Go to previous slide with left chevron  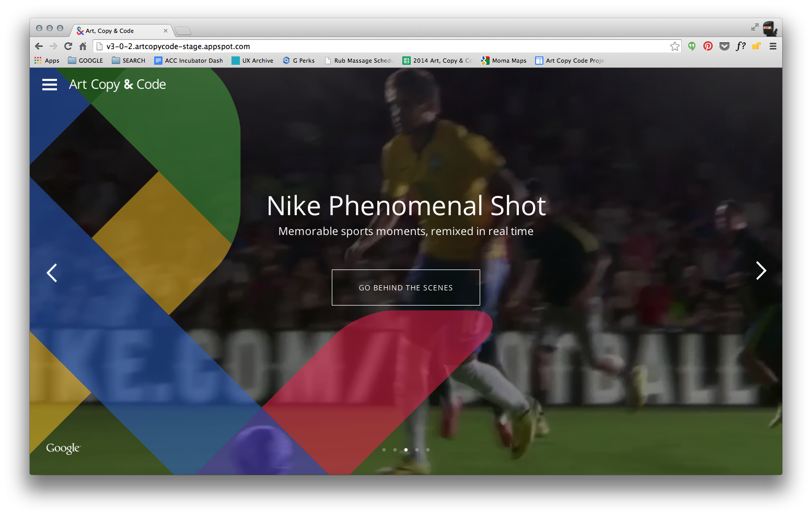(x=52, y=273)
